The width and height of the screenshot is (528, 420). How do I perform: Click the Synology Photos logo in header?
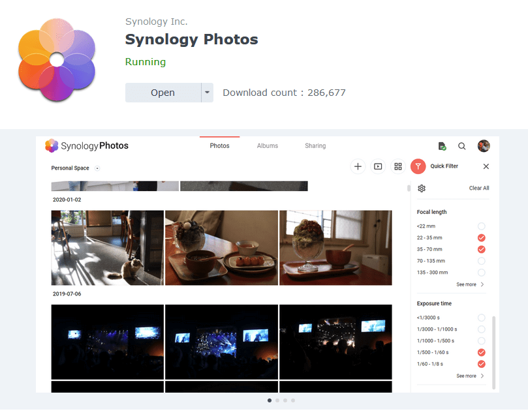[x=87, y=145]
